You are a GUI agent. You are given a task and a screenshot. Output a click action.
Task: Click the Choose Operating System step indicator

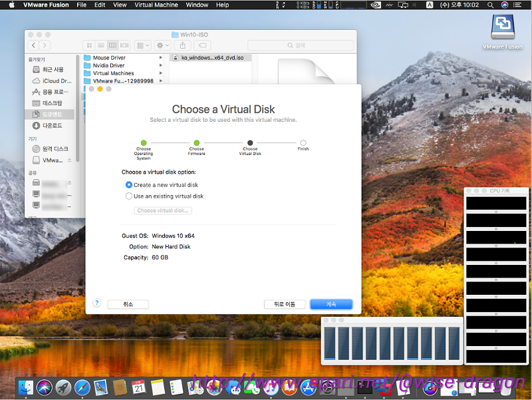(x=144, y=143)
